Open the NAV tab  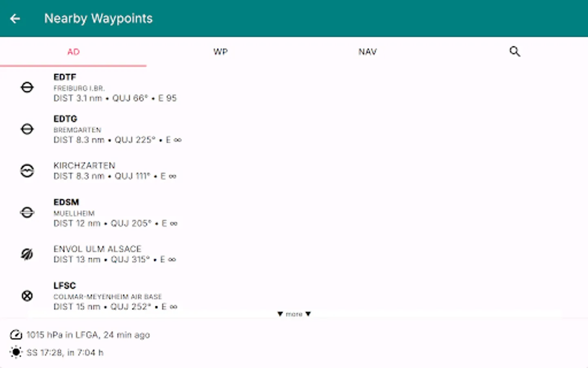tap(367, 52)
